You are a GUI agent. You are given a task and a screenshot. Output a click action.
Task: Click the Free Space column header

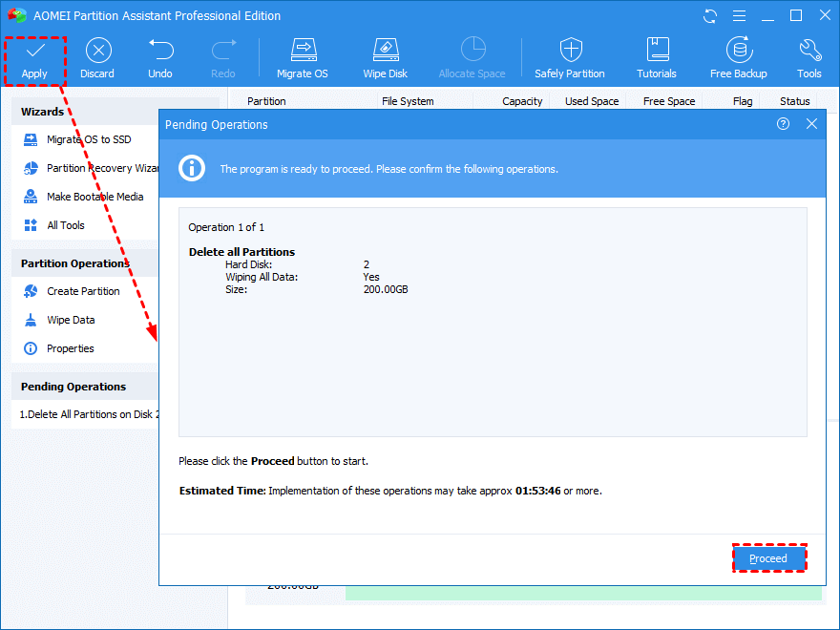tap(670, 101)
